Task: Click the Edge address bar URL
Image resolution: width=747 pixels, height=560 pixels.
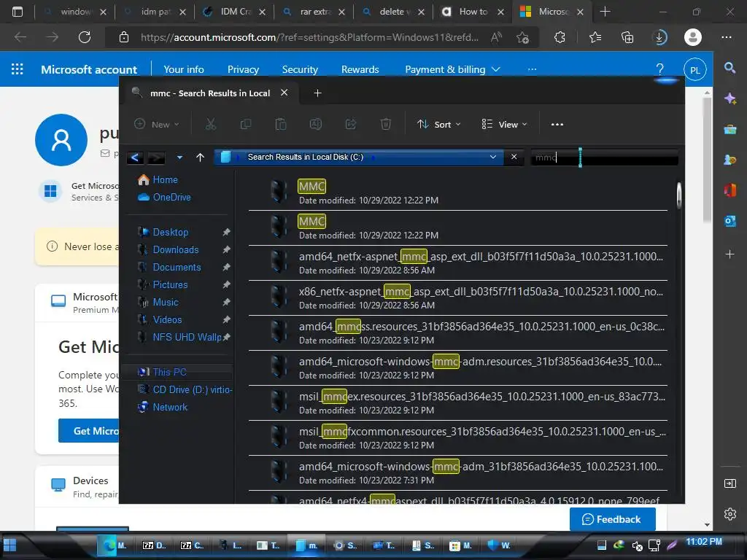Action: pos(309,37)
